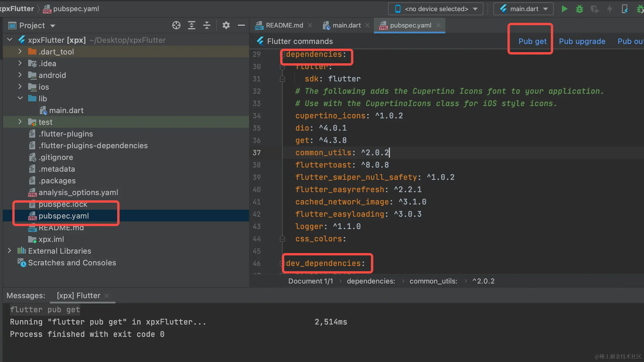The height and width of the screenshot is (362, 644).
Task: Click the Flutter Hot Reload lightning icon
Action: point(609,9)
